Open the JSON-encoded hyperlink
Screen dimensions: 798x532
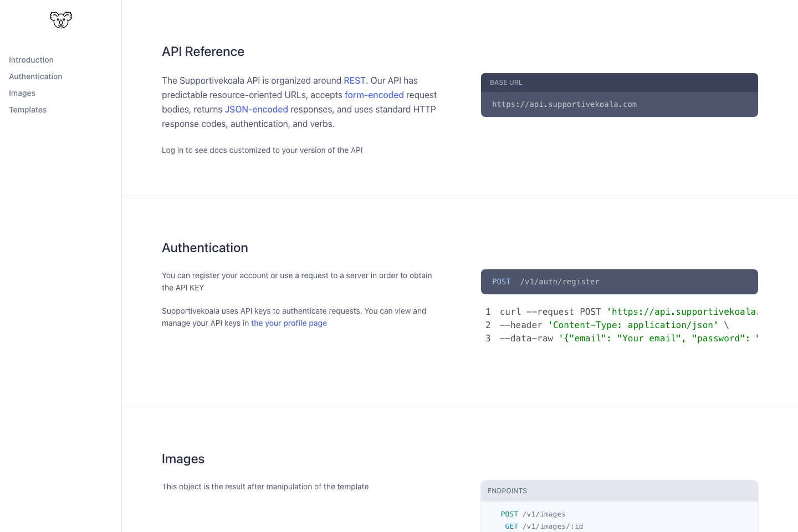pyautogui.click(x=256, y=109)
